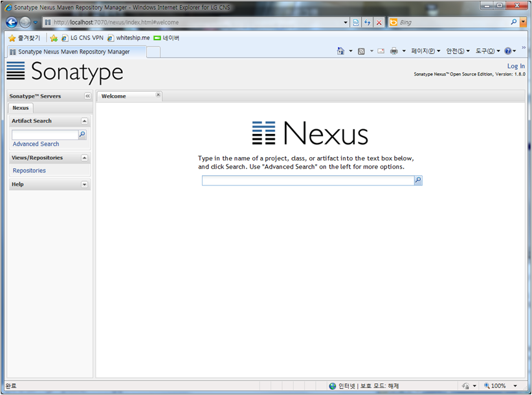The height and width of the screenshot is (395, 532).
Task: Open the Advanced Search link
Action: click(36, 144)
